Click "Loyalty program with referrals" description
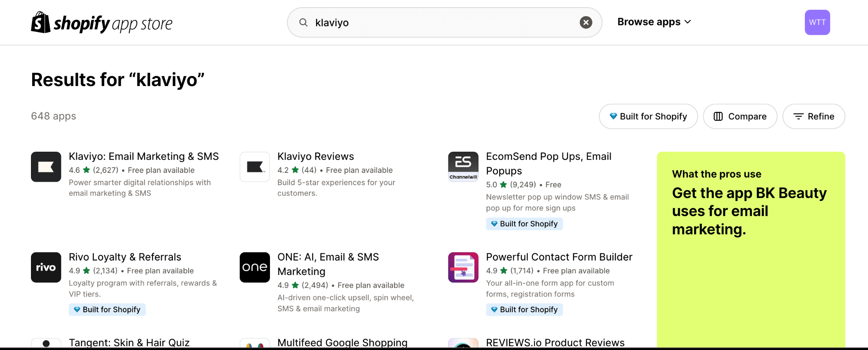 click(x=143, y=289)
